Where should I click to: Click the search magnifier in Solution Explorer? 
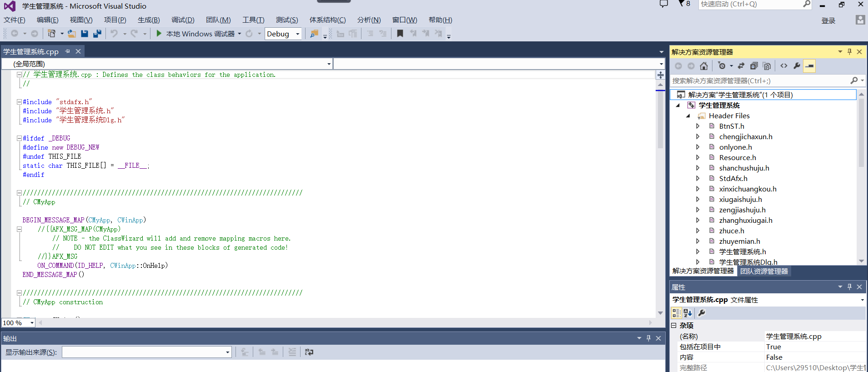tap(854, 80)
